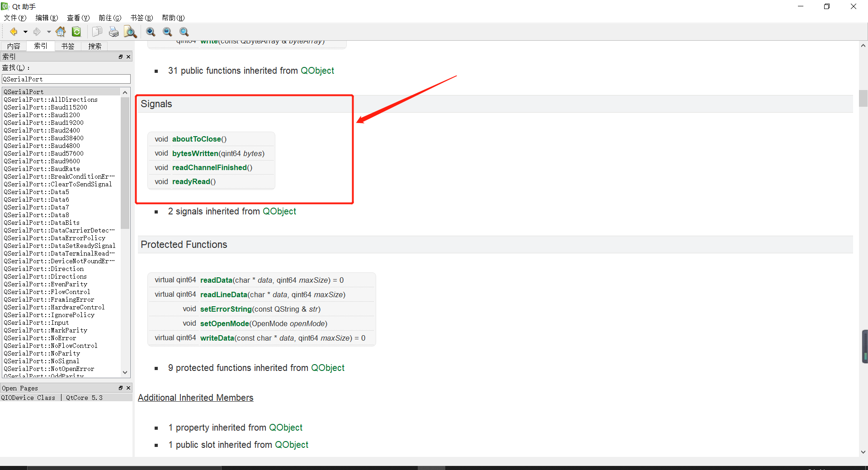Zoom in on the documentation text

pyautogui.click(x=151, y=32)
